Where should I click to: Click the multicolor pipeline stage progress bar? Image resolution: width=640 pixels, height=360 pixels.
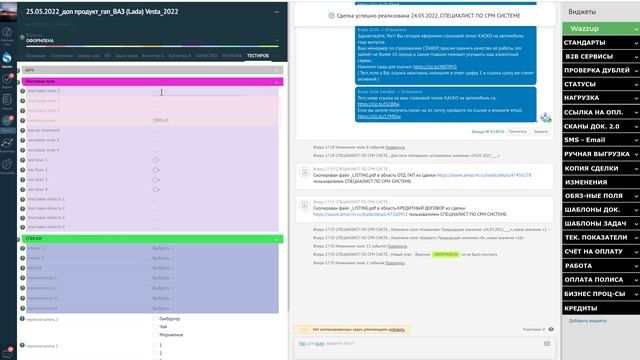pos(152,46)
